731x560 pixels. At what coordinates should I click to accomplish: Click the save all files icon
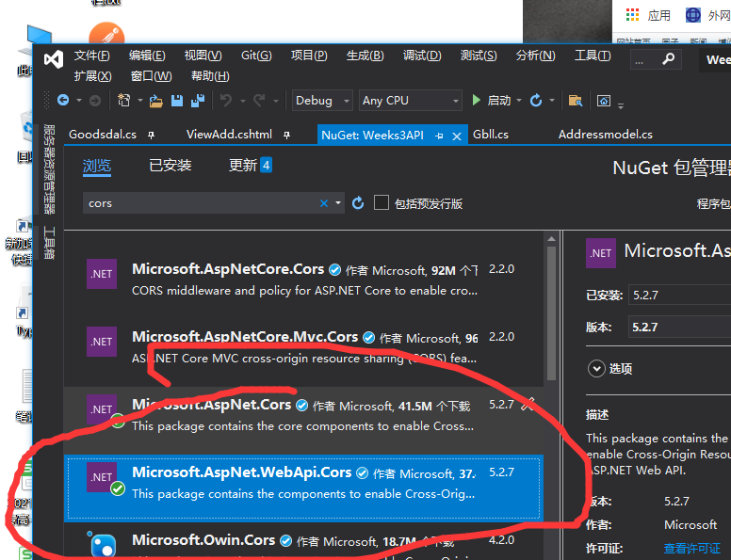198,101
